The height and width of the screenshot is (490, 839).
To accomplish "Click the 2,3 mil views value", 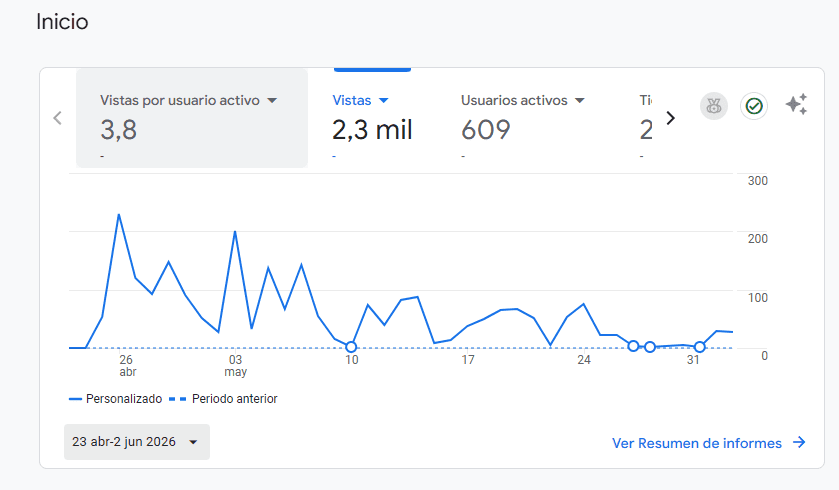I will [372, 130].
